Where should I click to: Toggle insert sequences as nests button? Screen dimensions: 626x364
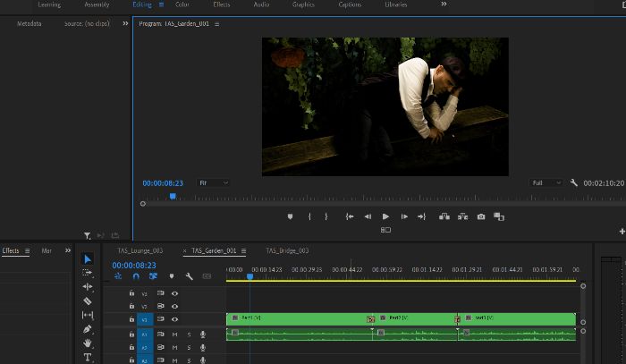click(x=118, y=276)
